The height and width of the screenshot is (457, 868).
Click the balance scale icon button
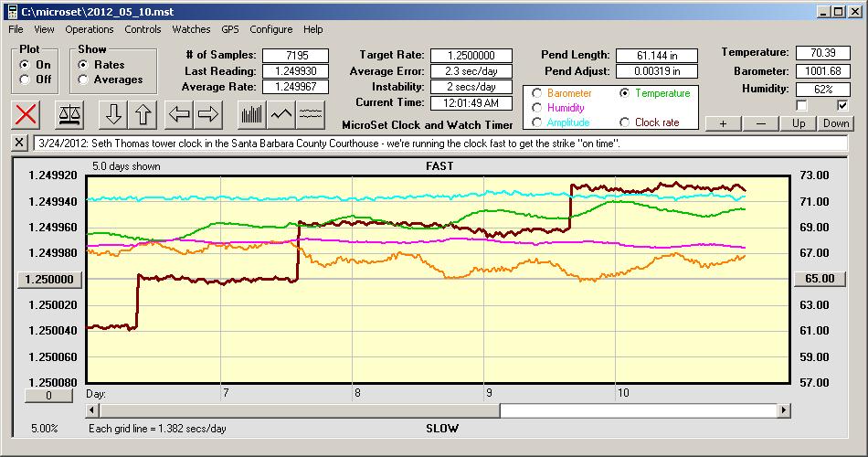tap(69, 114)
